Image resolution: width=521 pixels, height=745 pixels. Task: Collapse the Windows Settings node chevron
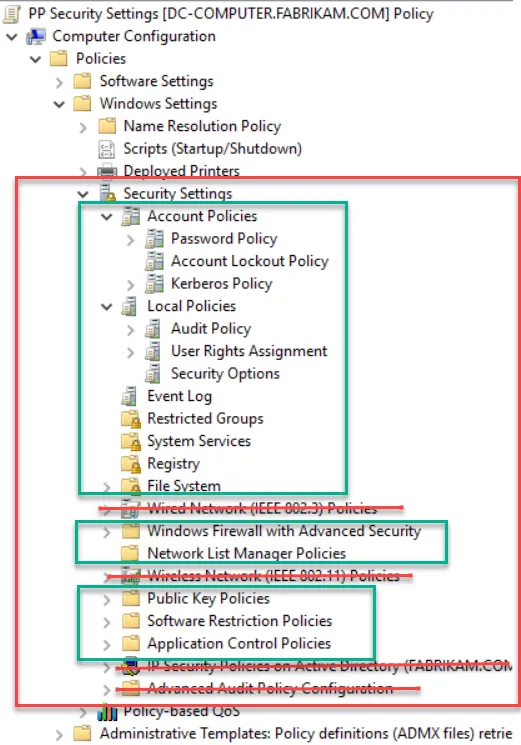[x=59, y=104]
